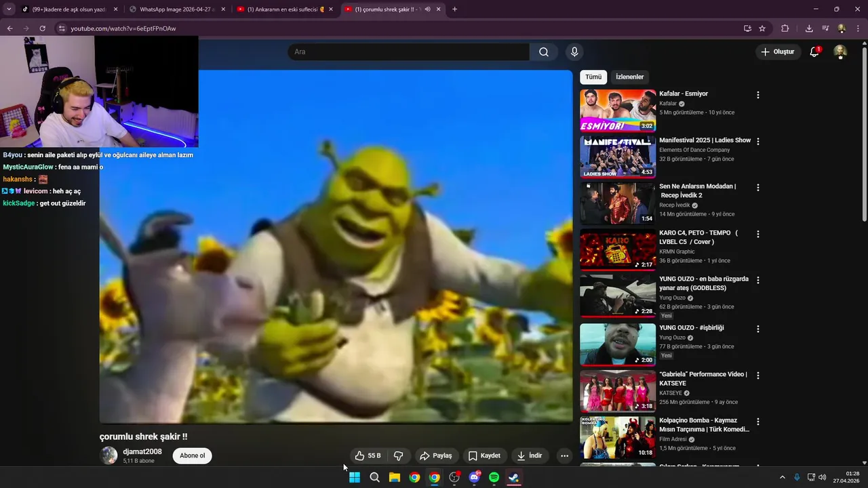Click the YouTube search magnifier icon
The width and height of the screenshot is (868, 488).
click(544, 52)
